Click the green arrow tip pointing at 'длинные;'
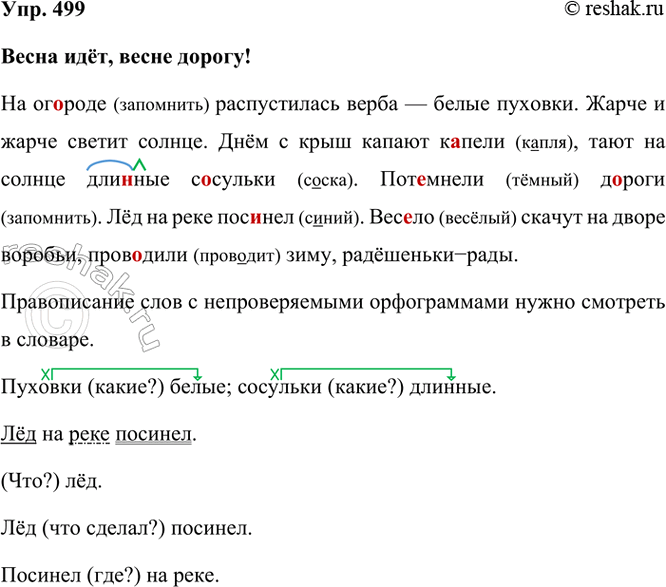The image size is (666, 587). 452,377
